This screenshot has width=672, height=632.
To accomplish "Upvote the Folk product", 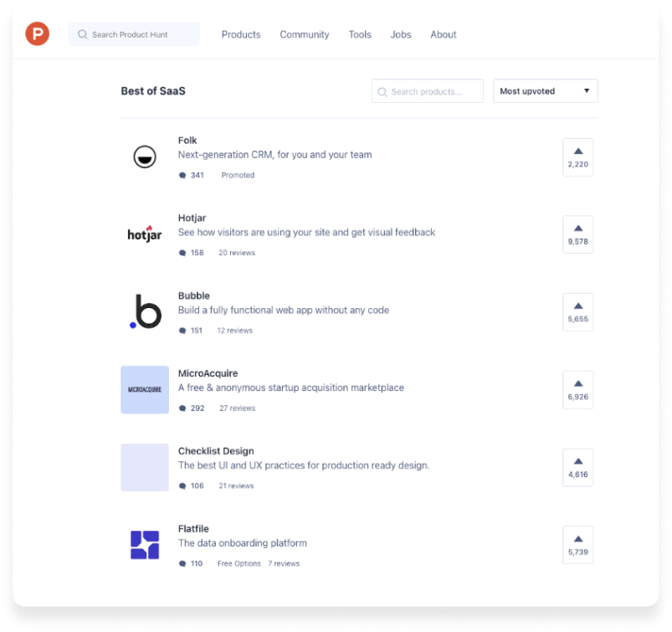I will 577,157.
